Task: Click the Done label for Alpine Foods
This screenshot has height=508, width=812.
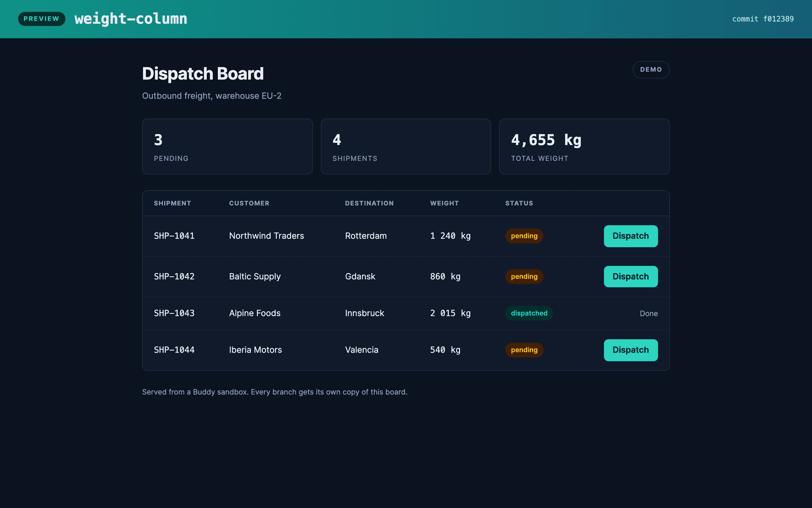Action: [x=649, y=313]
